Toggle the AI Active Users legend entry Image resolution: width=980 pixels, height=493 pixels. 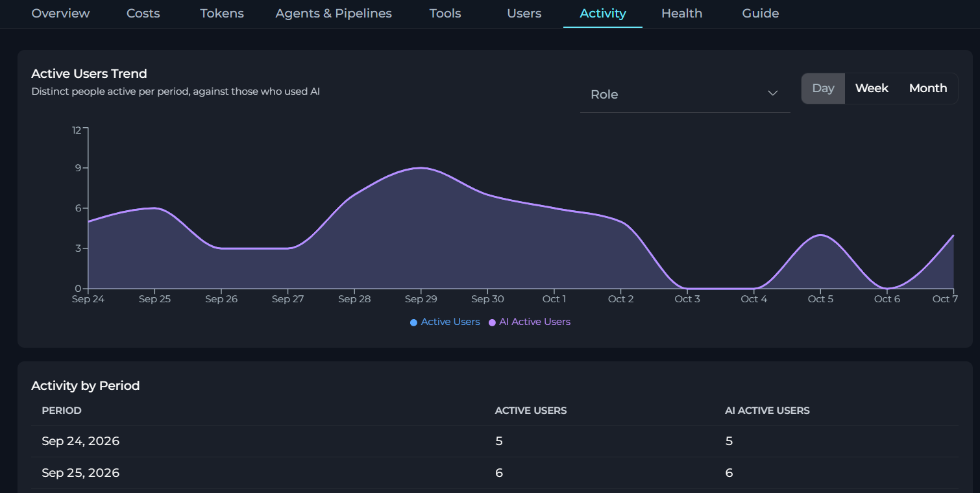530,322
